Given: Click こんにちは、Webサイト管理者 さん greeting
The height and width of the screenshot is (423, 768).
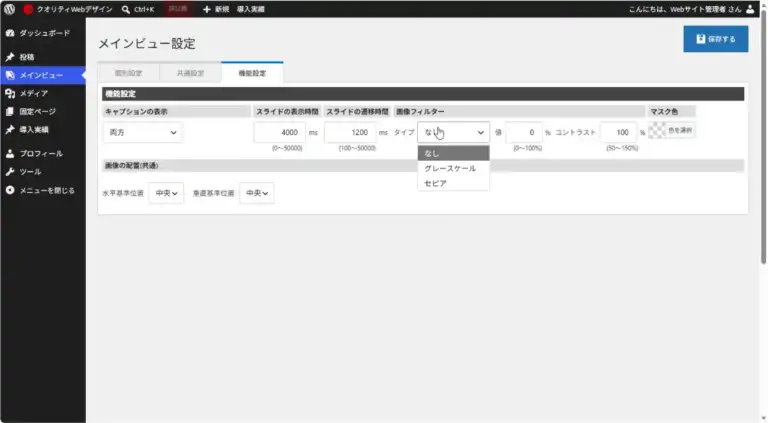Looking at the screenshot, I should [x=685, y=9].
